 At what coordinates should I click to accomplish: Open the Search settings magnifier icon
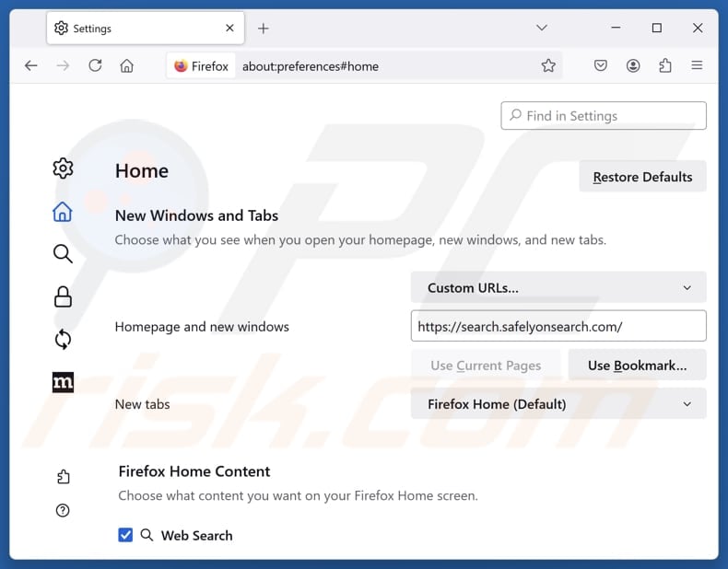click(x=63, y=254)
